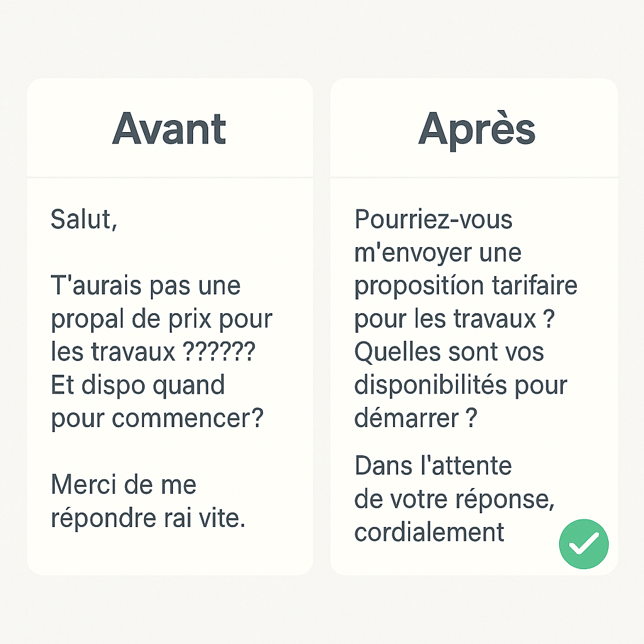
Task: Click the 'démarrer ?' line
Action: pos(416,418)
